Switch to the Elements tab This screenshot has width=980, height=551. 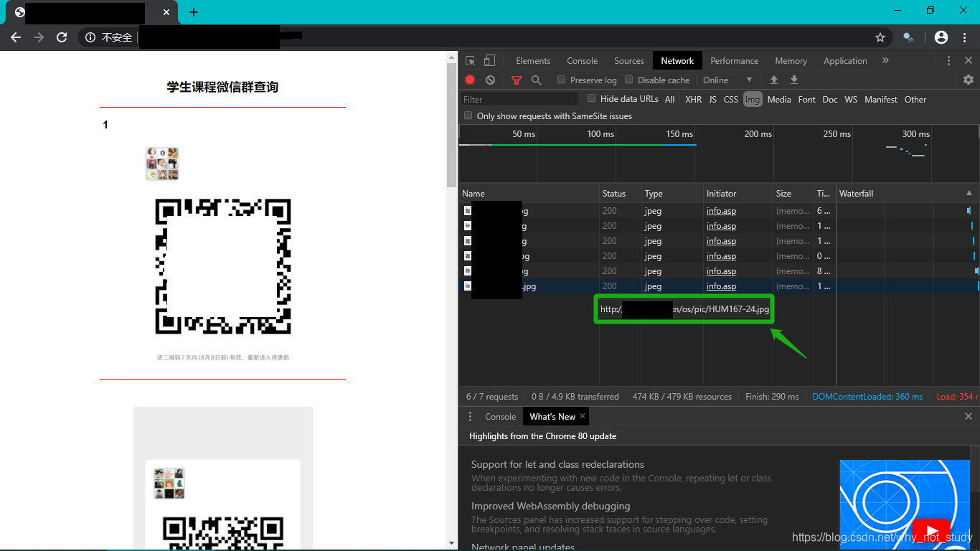click(x=533, y=61)
